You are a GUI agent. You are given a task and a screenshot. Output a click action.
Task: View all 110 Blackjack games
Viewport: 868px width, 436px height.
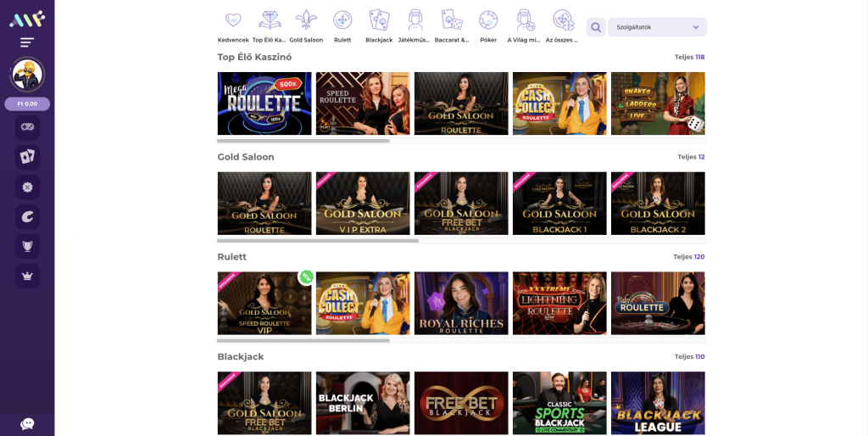point(689,357)
